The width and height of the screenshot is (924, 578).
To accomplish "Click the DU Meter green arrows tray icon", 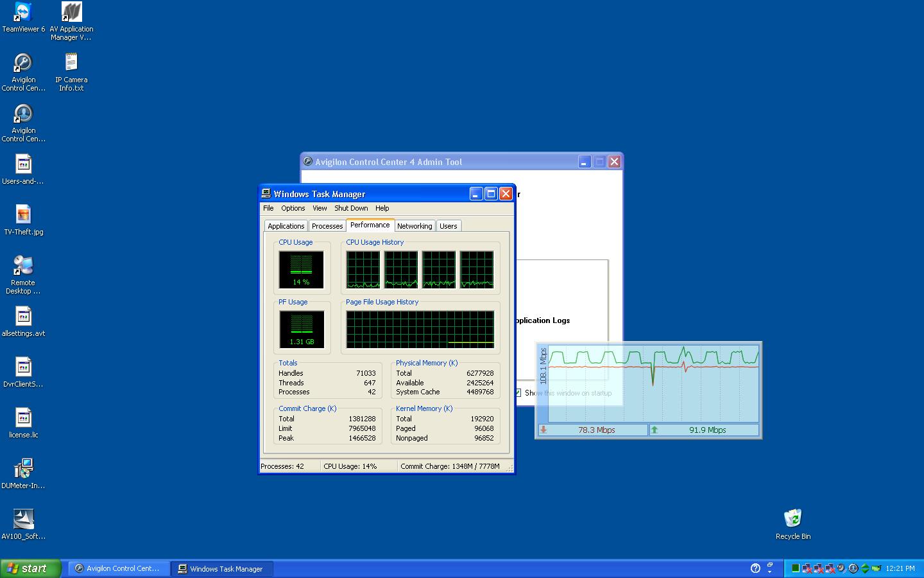I will click(865, 568).
